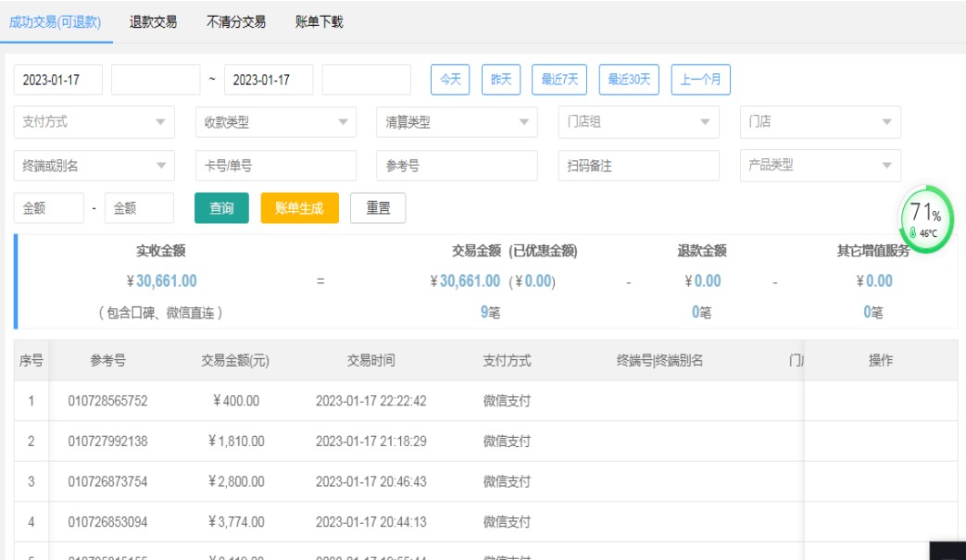Expand the 产品类型 dropdown

[820, 166]
